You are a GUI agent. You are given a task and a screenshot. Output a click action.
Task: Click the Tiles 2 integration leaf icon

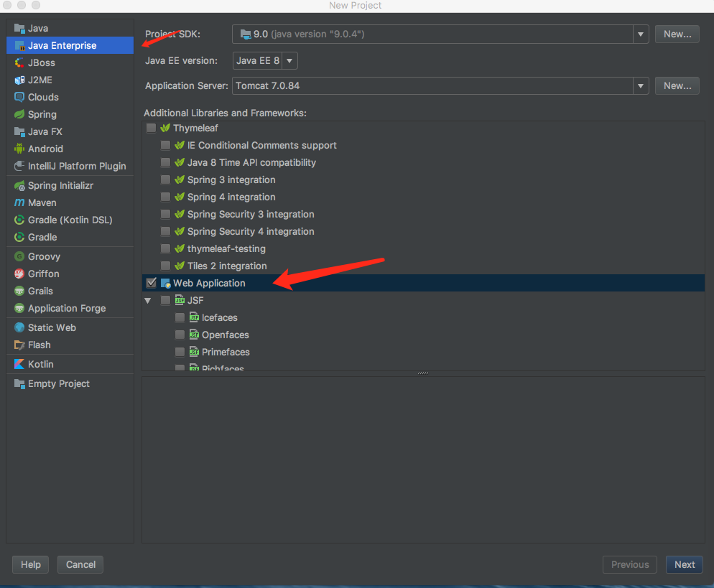tap(180, 266)
